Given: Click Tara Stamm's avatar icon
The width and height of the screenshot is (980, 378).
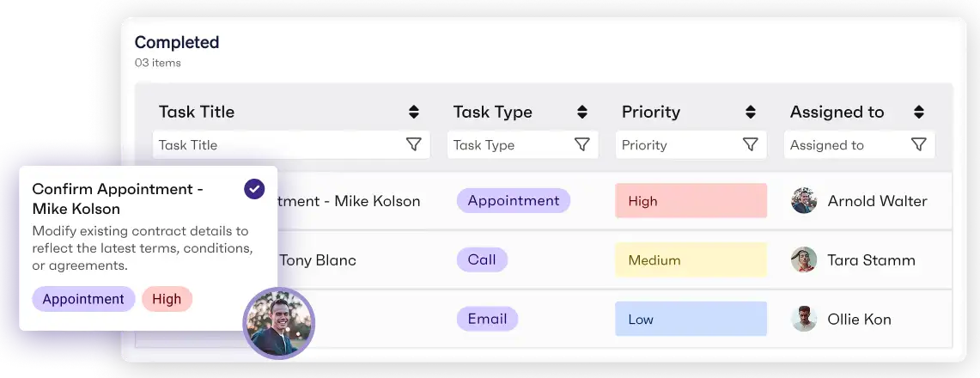Looking at the screenshot, I should click(x=804, y=260).
